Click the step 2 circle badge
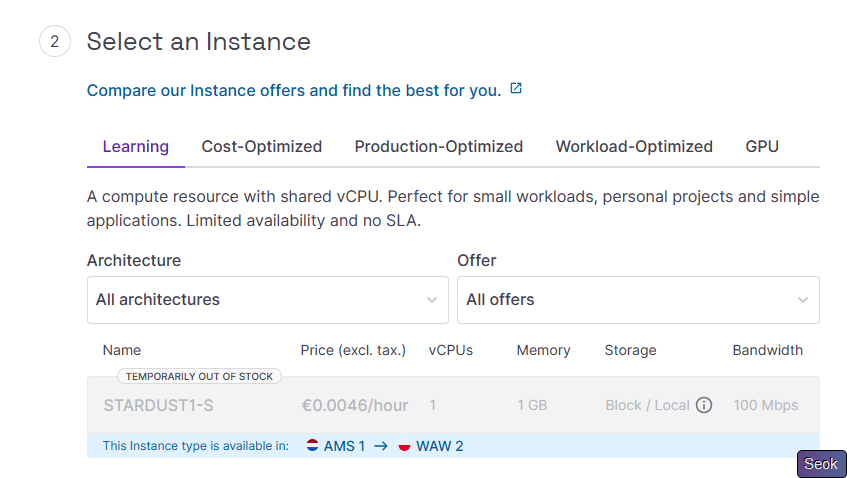Screen dimensions: 847x478 [54, 42]
